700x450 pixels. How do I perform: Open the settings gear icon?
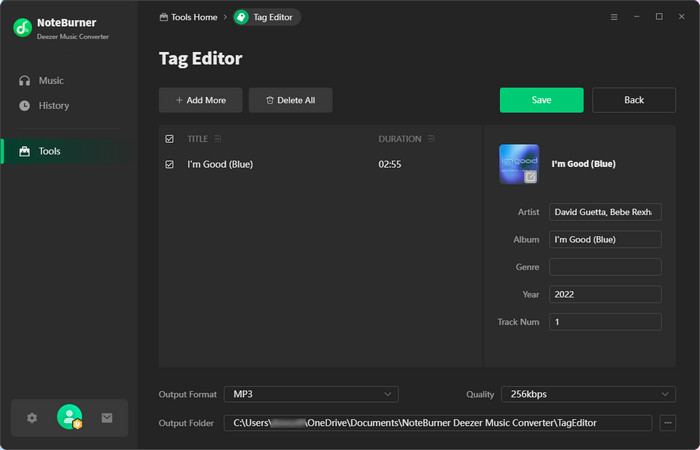pos(32,418)
